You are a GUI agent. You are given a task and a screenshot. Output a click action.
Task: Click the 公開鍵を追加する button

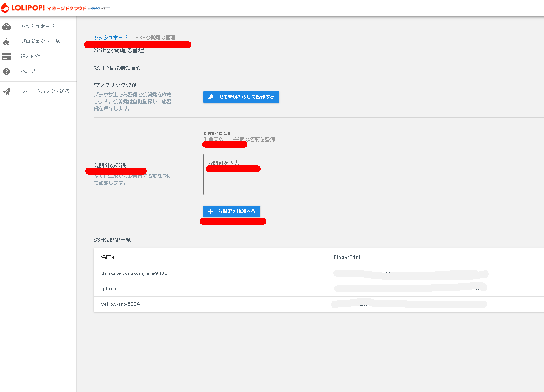(x=232, y=211)
